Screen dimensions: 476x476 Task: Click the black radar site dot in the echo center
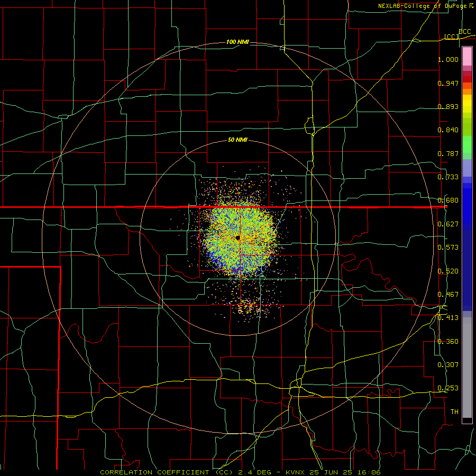click(237, 238)
